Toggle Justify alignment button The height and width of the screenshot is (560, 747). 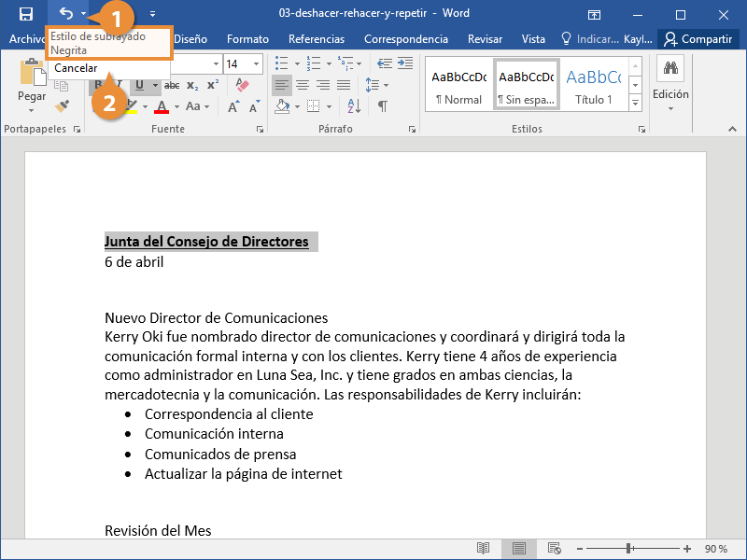pyautogui.click(x=344, y=85)
